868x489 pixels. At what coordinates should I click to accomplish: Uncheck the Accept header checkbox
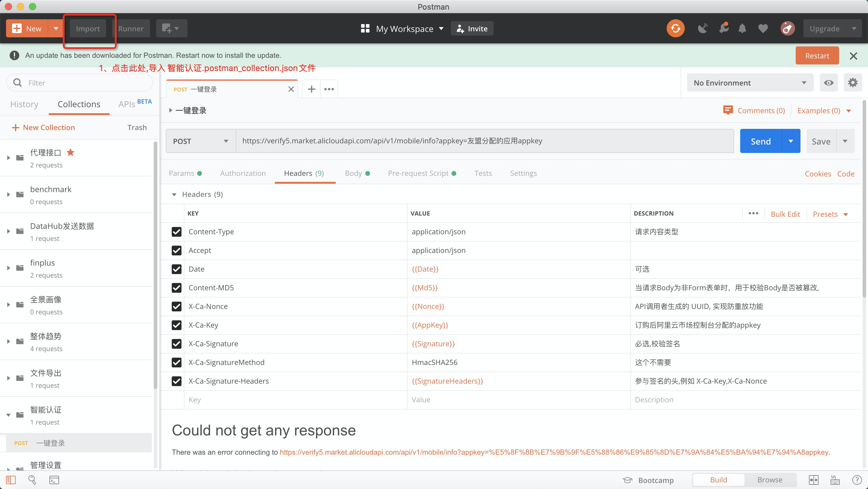pyautogui.click(x=177, y=251)
